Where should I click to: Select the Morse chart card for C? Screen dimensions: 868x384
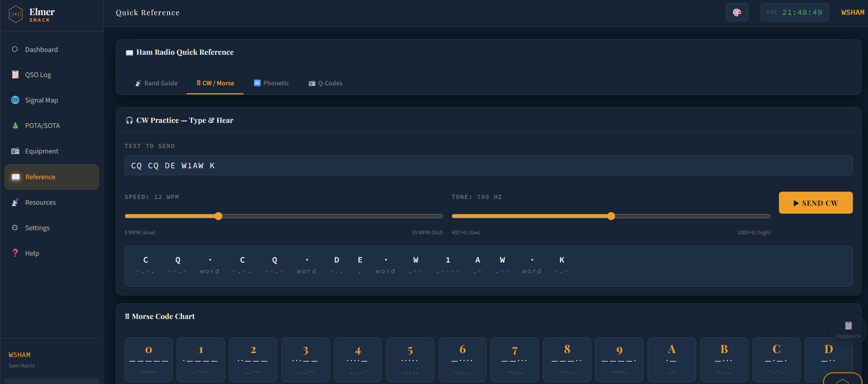(777, 359)
